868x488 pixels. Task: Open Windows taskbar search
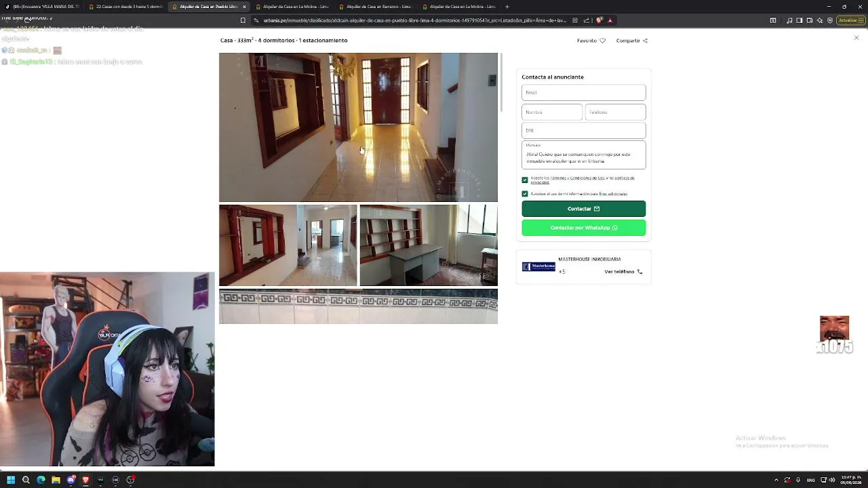(26, 480)
